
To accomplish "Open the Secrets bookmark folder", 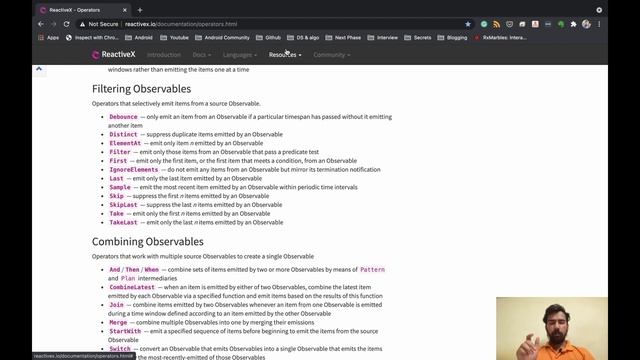I will [x=418, y=38].
